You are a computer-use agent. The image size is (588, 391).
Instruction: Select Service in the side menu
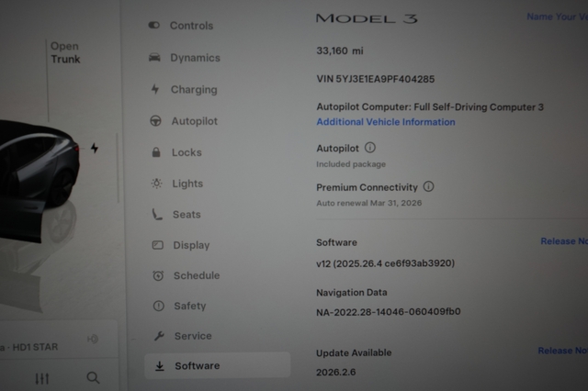[x=193, y=336]
